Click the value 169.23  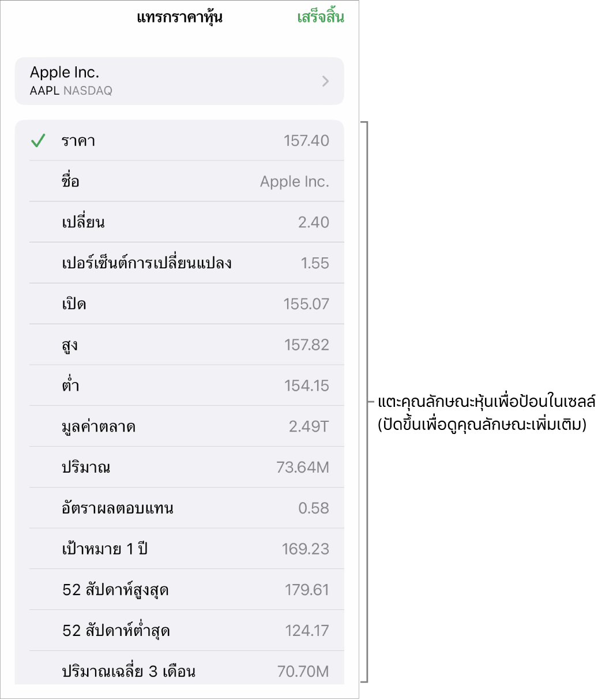[x=306, y=549]
